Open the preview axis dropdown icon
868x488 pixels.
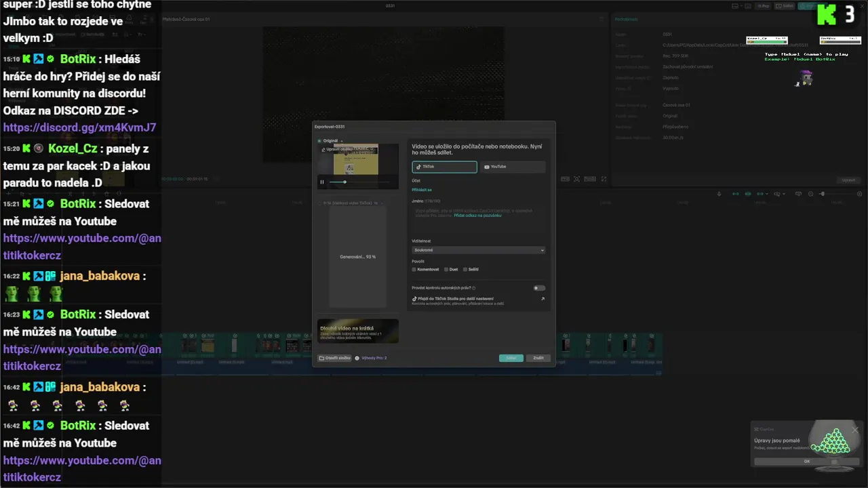pyautogui.click(x=778, y=194)
